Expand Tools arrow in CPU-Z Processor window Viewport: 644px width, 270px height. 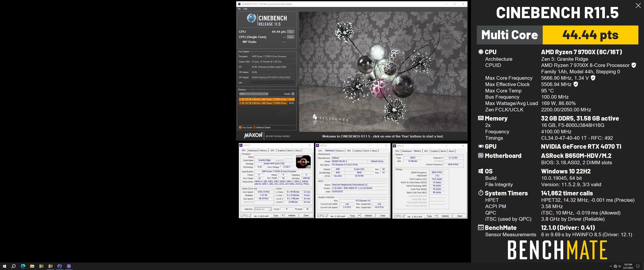[x=282, y=215]
